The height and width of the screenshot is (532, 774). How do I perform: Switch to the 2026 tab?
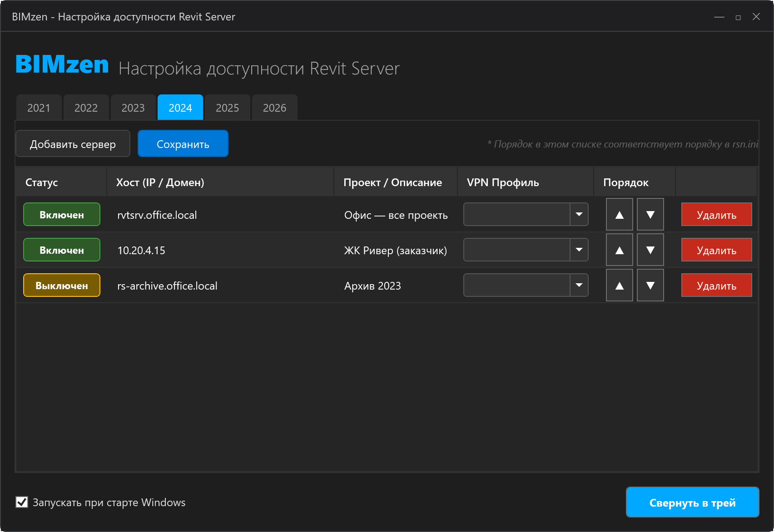(274, 108)
